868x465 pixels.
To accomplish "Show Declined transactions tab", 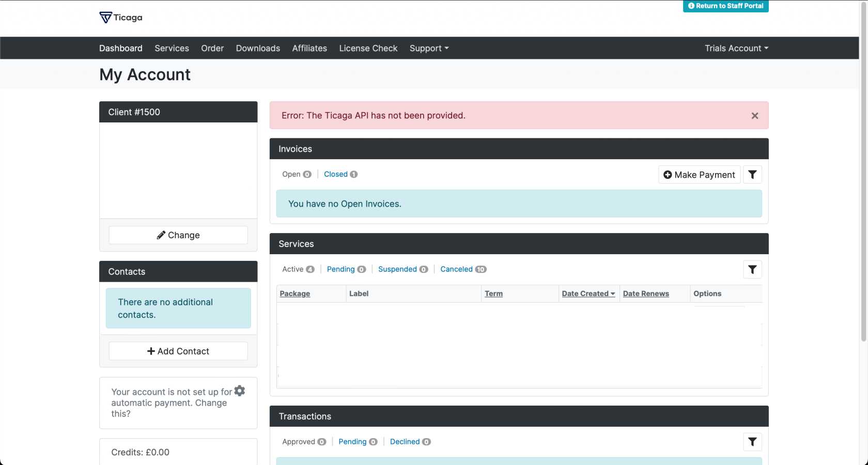I will point(410,442).
